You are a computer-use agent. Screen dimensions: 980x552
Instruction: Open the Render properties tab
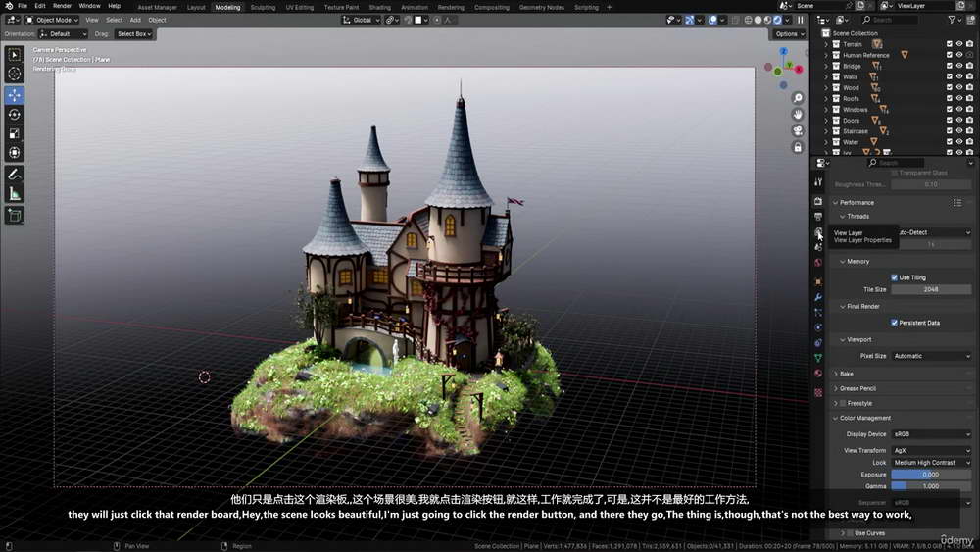[818, 201]
